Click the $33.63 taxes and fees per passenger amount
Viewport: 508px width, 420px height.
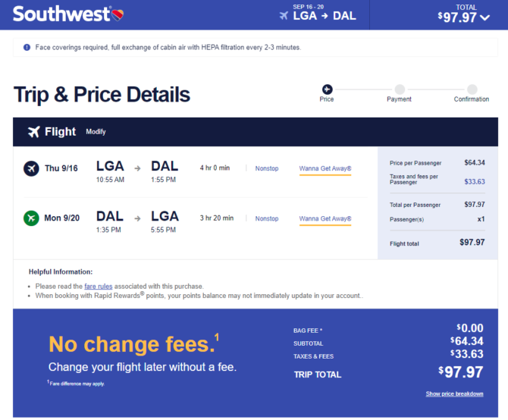(x=475, y=181)
